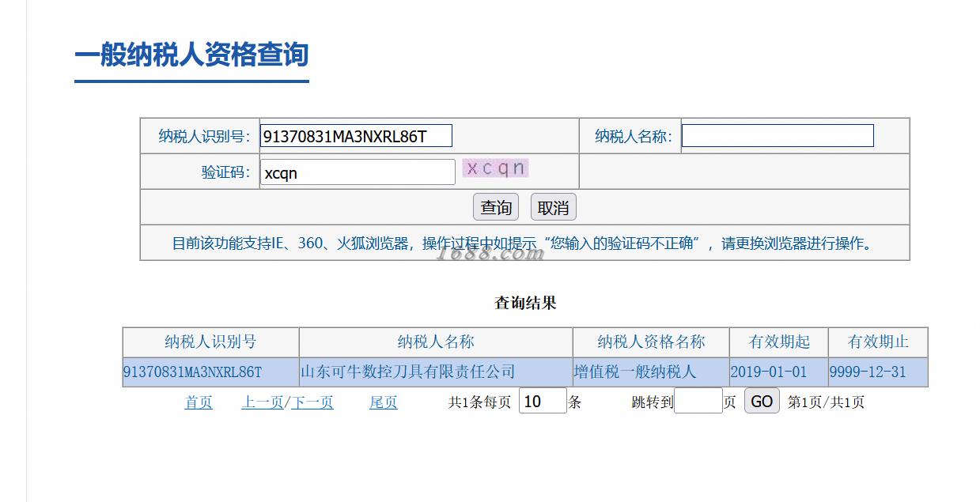Click the 一般纳税人资格查询 page title
980x502 pixels.
(191, 55)
